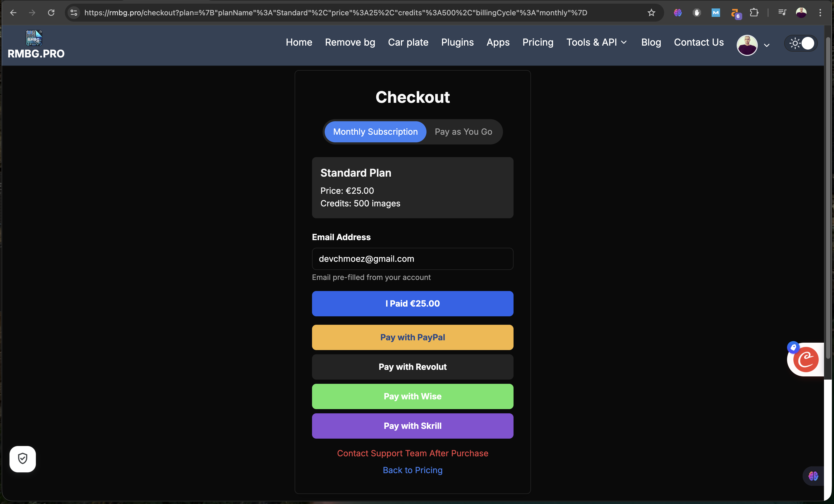Click the shield icon in bottom left

[22, 459]
